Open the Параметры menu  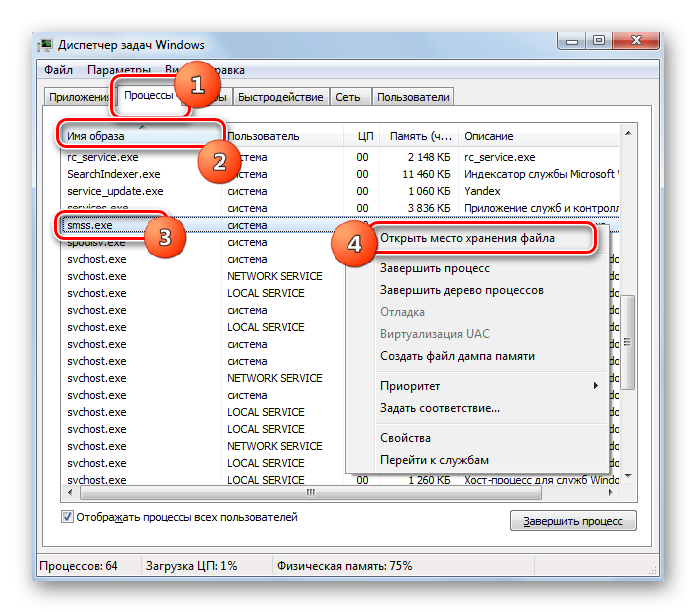point(117,70)
